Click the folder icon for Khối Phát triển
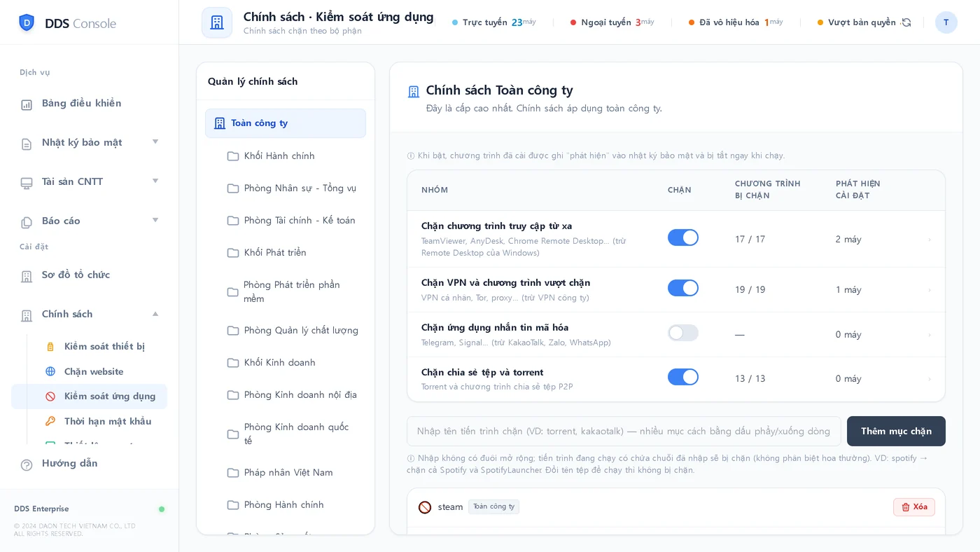The image size is (980, 552). click(x=233, y=253)
